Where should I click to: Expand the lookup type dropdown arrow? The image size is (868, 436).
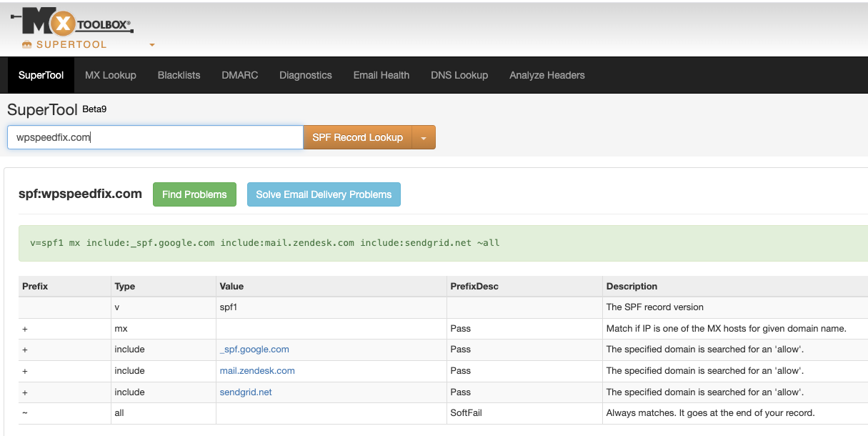(424, 137)
